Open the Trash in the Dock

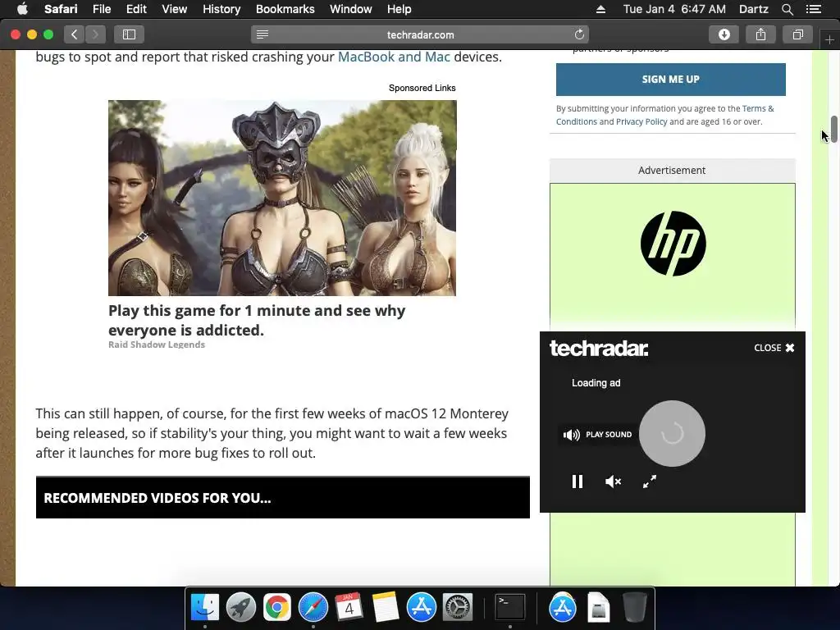point(635,608)
